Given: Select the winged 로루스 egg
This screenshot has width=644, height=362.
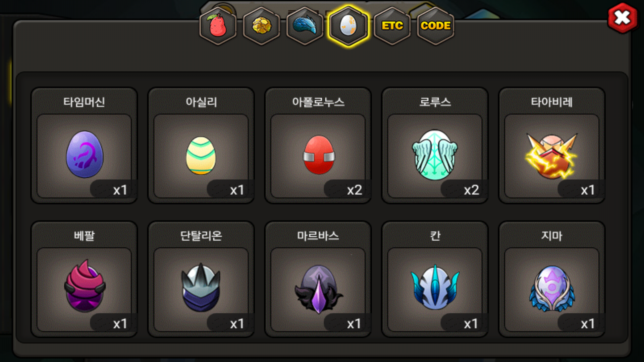Looking at the screenshot, I should 435,155.
